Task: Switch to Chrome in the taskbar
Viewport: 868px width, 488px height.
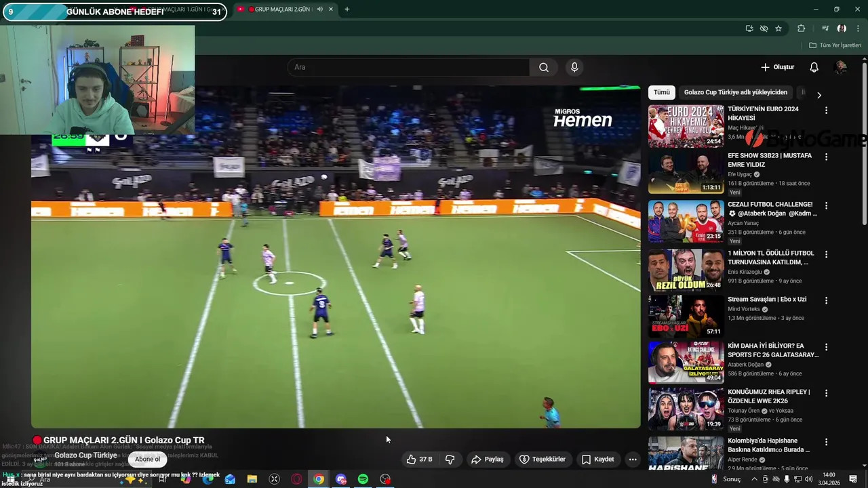Action: click(319, 479)
